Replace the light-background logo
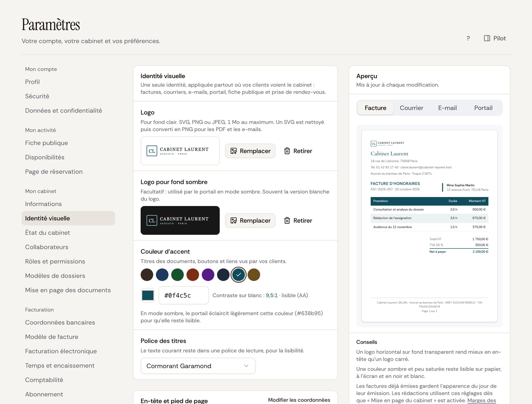 [x=250, y=151]
